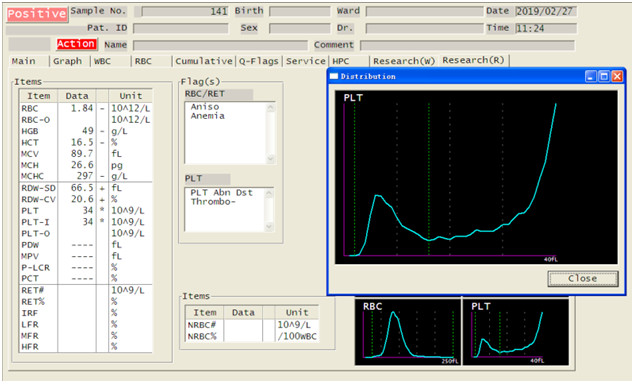The height and width of the screenshot is (384, 634).
Task: Click the Close button in Distribution dialog
Action: [583, 279]
